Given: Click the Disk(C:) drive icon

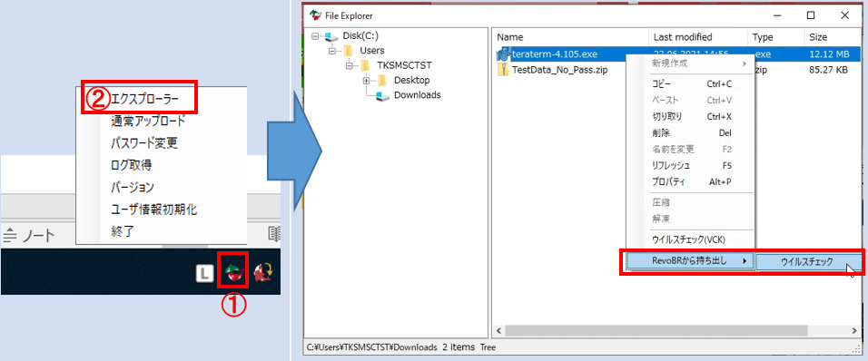Looking at the screenshot, I should coord(331,36).
